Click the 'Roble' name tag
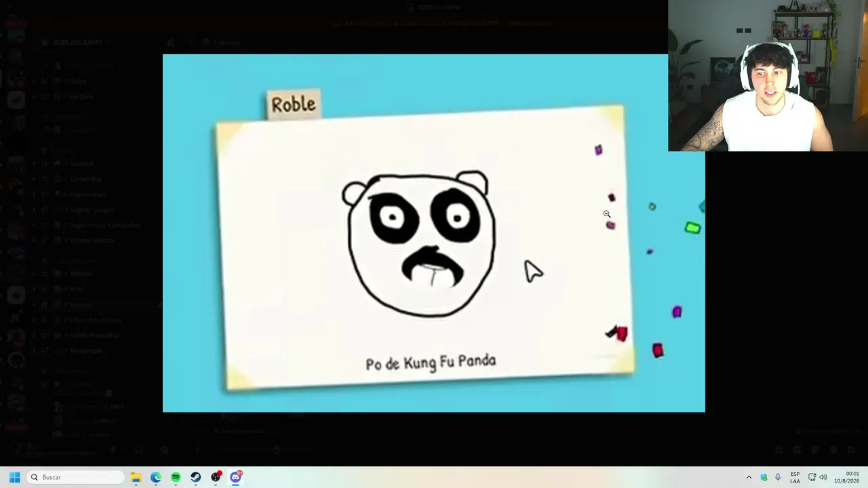 tap(294, 104)
